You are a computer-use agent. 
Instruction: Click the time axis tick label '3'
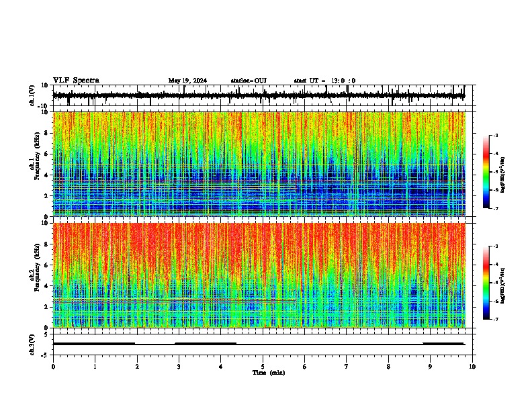pos(179,367)
